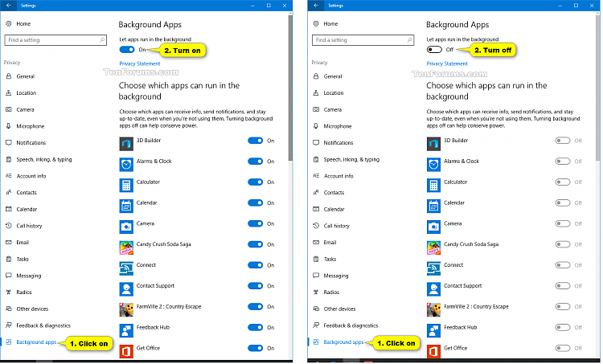Click the FarmVille 2 icon in the left window

click(x=126, y=310)
